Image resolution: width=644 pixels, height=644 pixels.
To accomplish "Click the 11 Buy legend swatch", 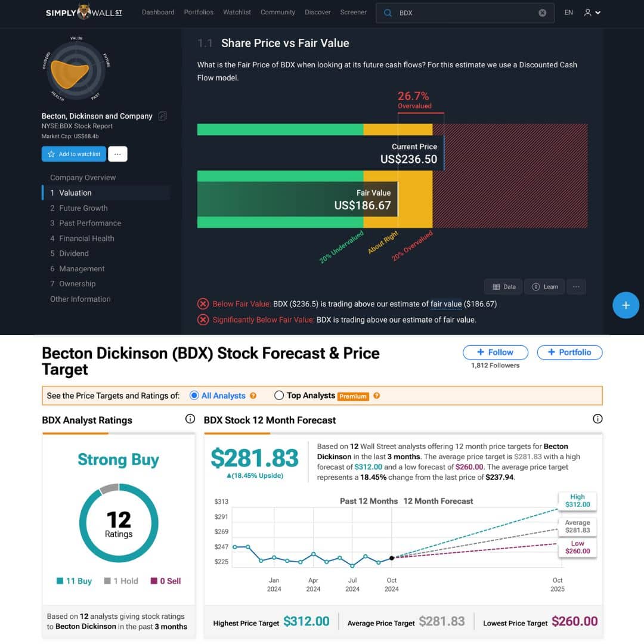I will [60, 581].
